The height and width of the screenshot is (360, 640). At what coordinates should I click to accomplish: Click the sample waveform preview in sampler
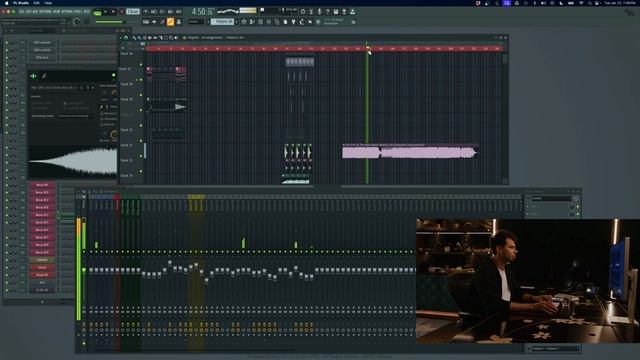[73, 162]
